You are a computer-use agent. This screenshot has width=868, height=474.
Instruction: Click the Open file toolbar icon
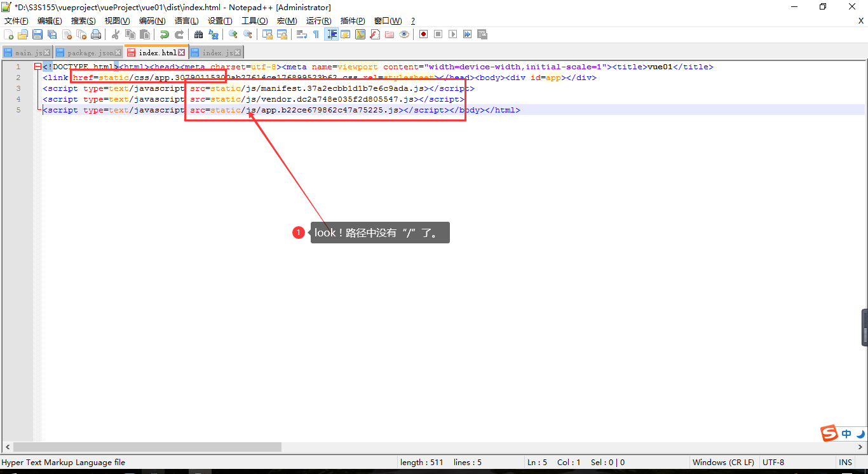click(x=23, y=34)
